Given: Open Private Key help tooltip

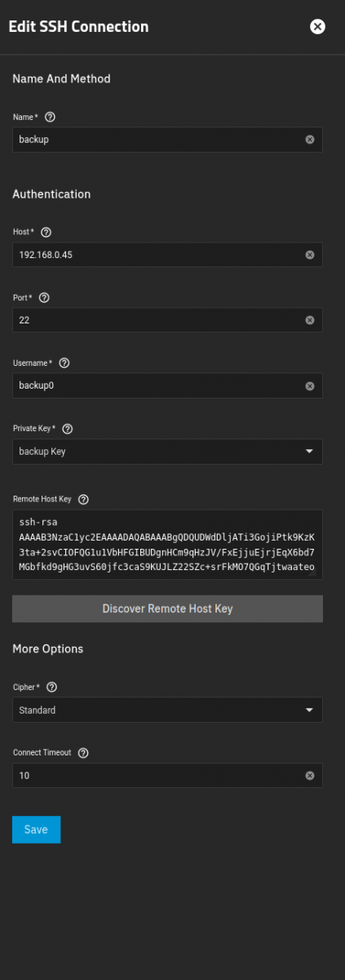Looking at the screenshot, I should tap(68, 429).
